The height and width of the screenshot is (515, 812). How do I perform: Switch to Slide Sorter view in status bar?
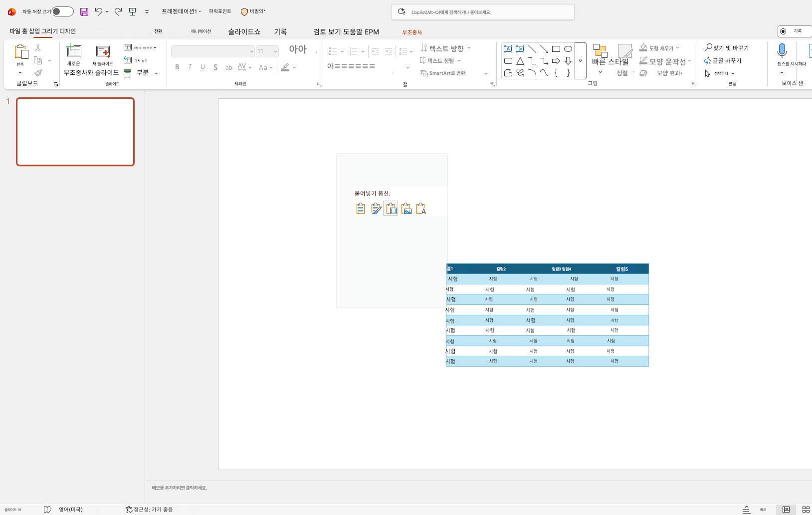pos(806,510)
